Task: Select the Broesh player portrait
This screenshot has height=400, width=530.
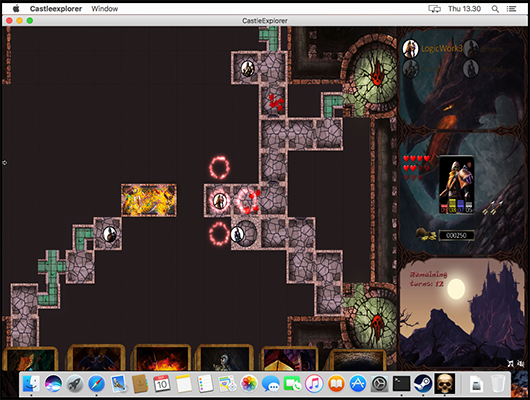Action: coord(471,49)
